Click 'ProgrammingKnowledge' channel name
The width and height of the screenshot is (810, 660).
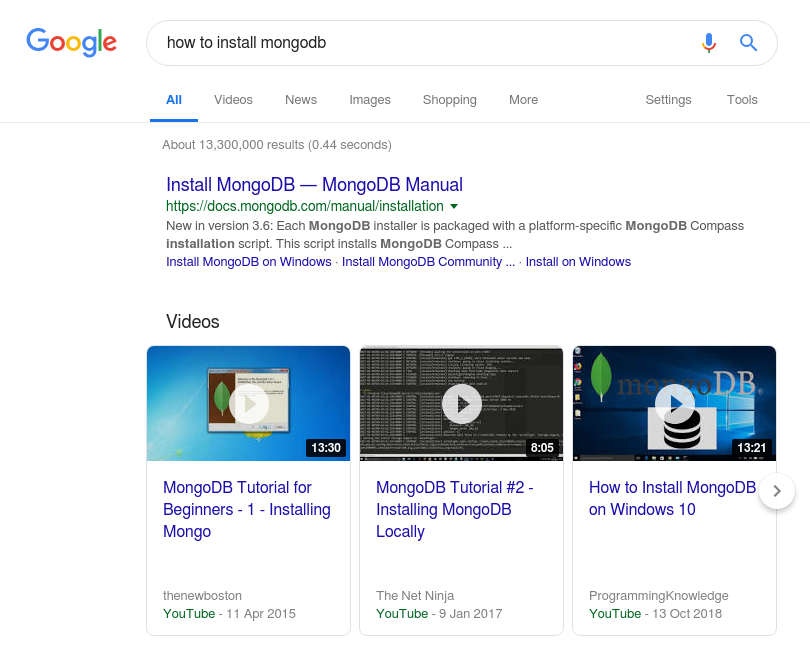point(659,595)
